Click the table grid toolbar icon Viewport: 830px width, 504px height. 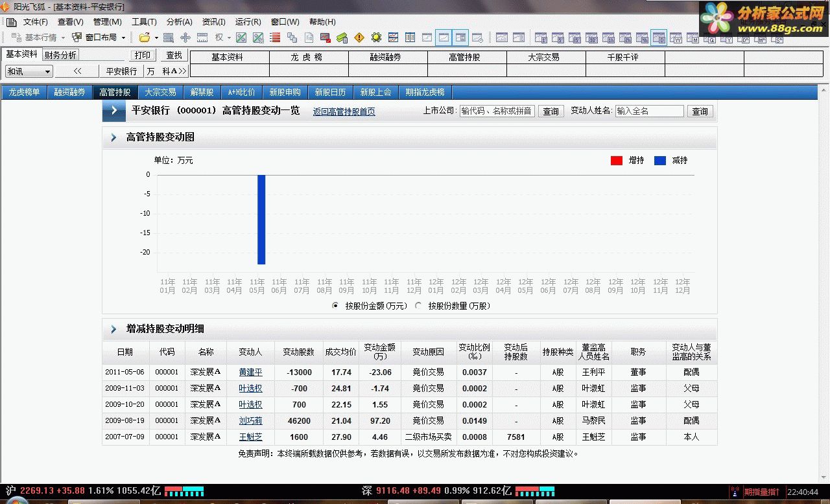(x=410, y=38)
